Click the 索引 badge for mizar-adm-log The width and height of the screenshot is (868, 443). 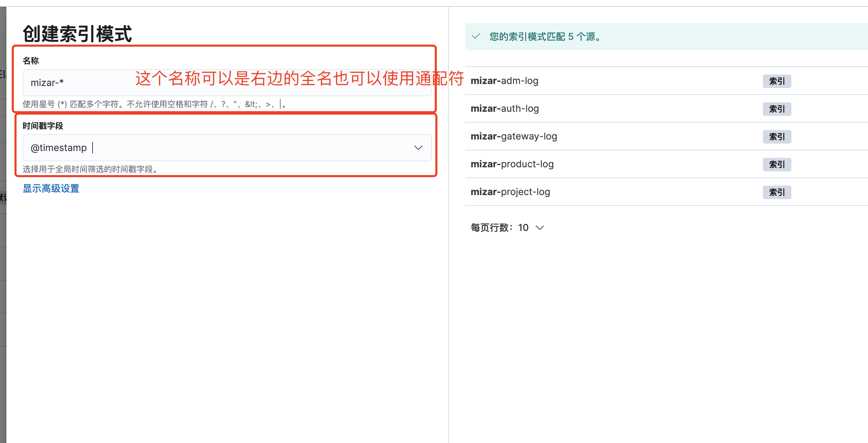[777, 81]
